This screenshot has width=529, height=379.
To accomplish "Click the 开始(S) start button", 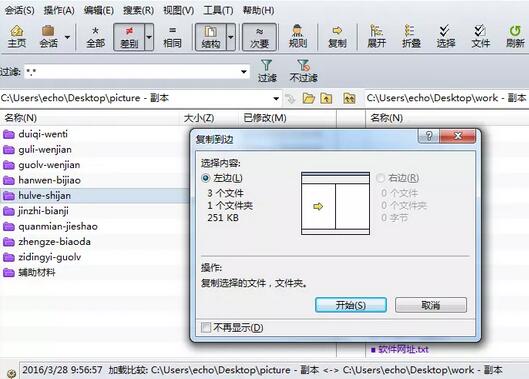I will coord(351,305).
